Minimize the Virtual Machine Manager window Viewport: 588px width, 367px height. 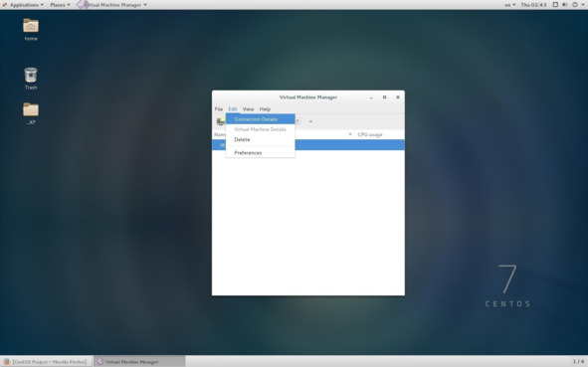point(371,97)
